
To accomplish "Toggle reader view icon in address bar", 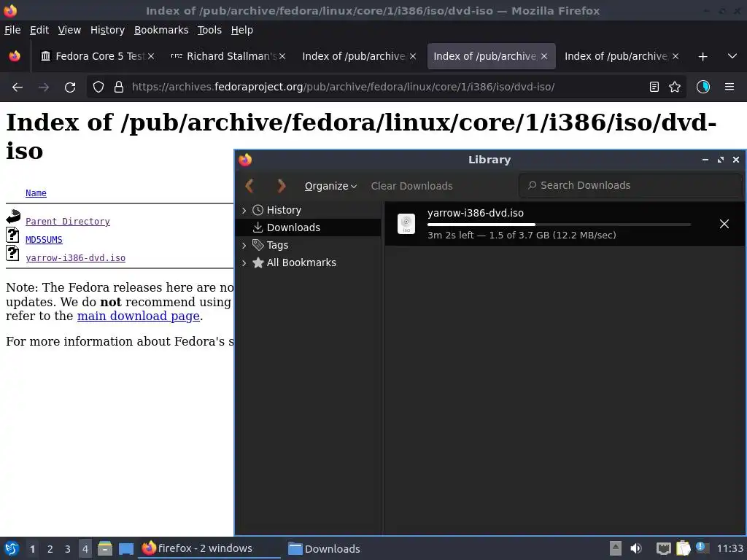I will coord(654,87).
